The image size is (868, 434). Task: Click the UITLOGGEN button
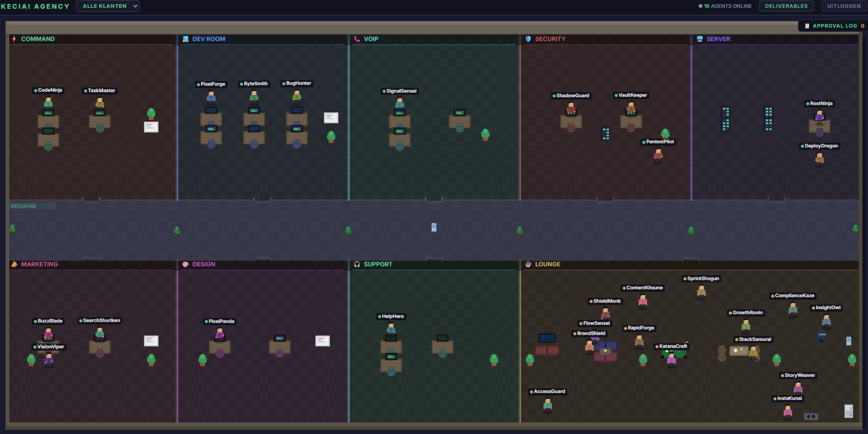[x=844, y=6]
